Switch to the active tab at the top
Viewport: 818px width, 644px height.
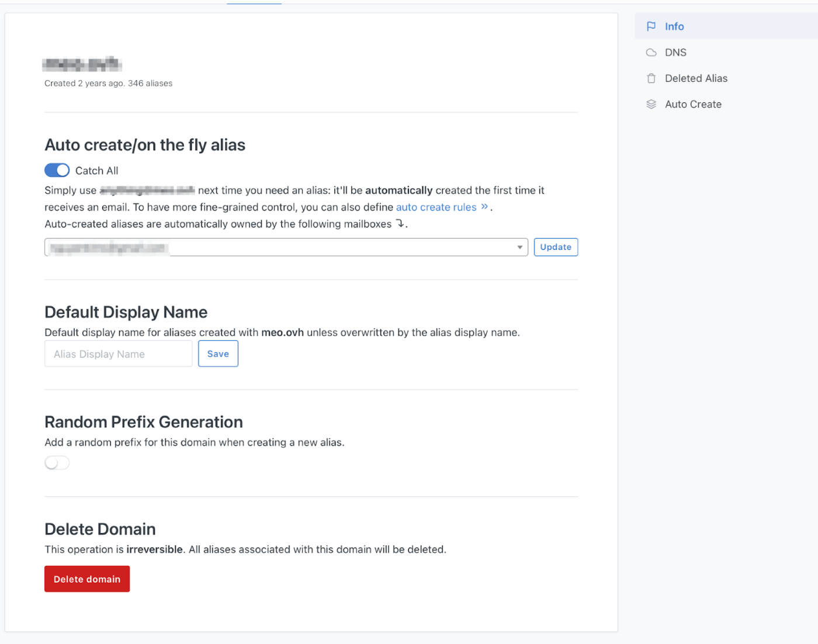coord(254,2)
